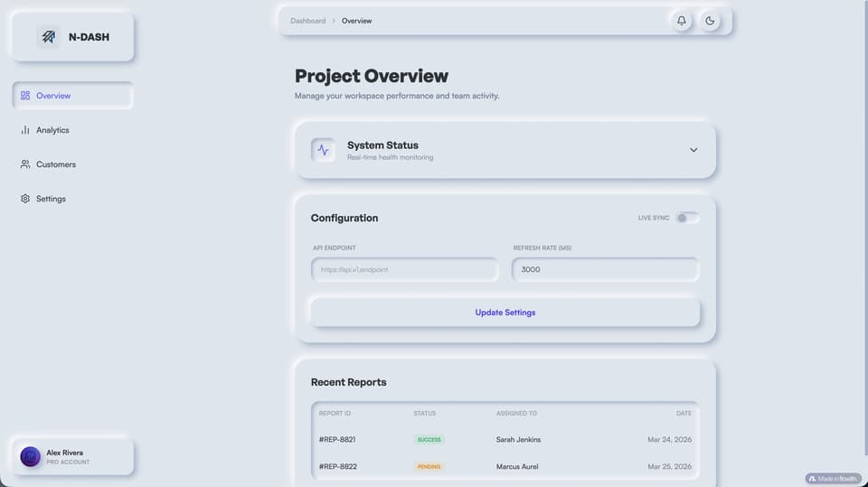Click the Configuration heading
868x487 pixels.
(344, 218)
